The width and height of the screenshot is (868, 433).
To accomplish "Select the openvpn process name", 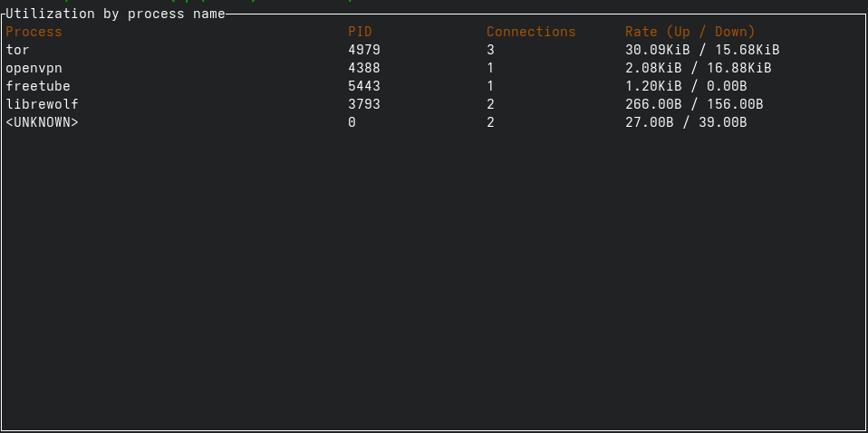I will click(x=34, y=68).
